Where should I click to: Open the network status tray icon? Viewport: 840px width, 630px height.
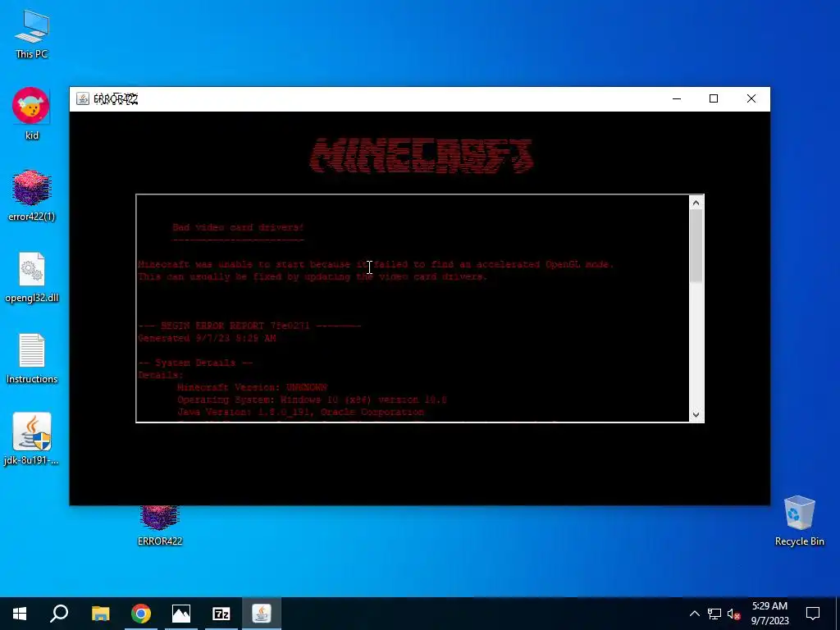coord(714,614)
